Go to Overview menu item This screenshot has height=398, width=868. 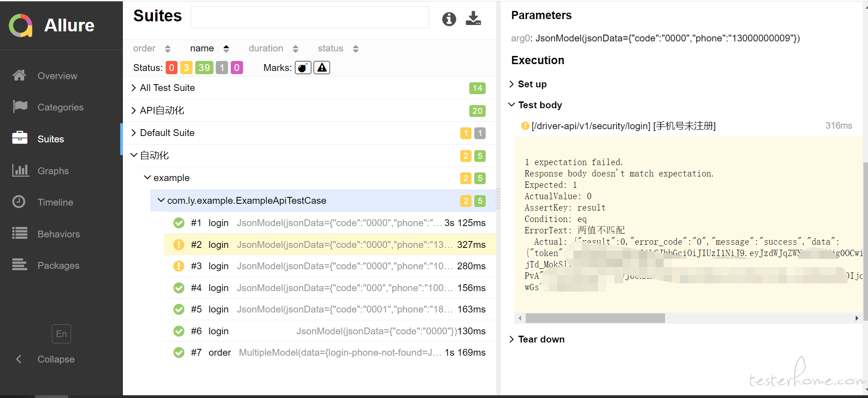(57, 76)
